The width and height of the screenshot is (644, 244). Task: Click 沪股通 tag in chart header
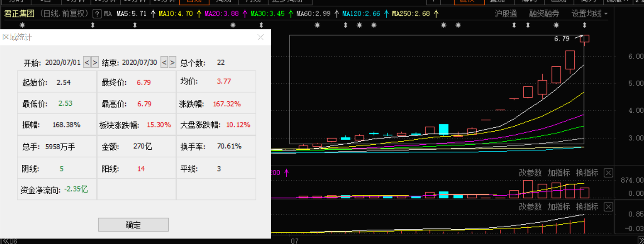point(506,14)
